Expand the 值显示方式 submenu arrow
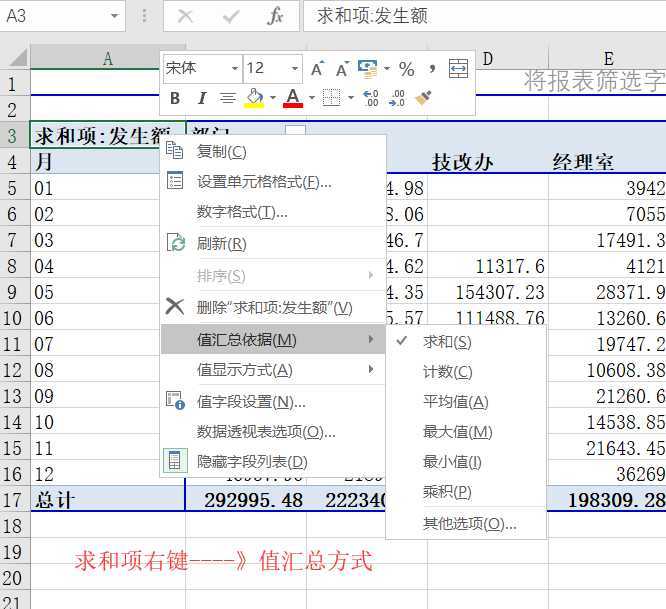 (x=371, y=369)
